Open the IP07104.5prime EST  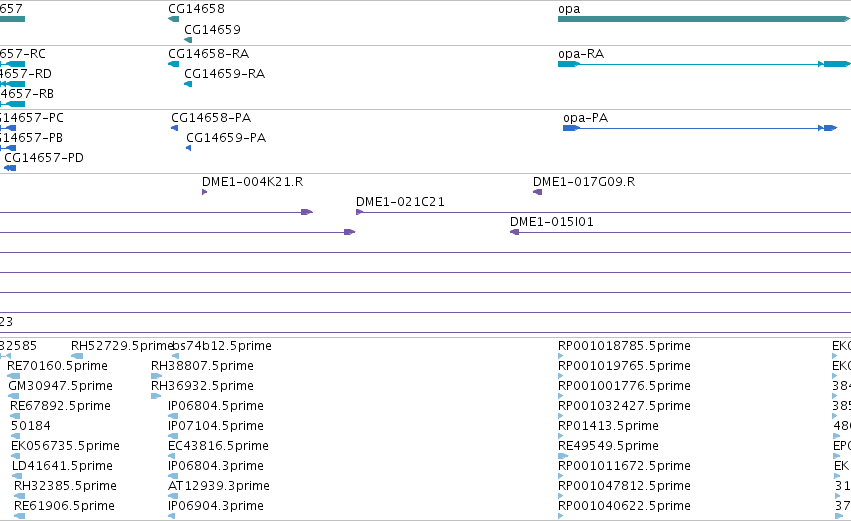pos(215,426)
